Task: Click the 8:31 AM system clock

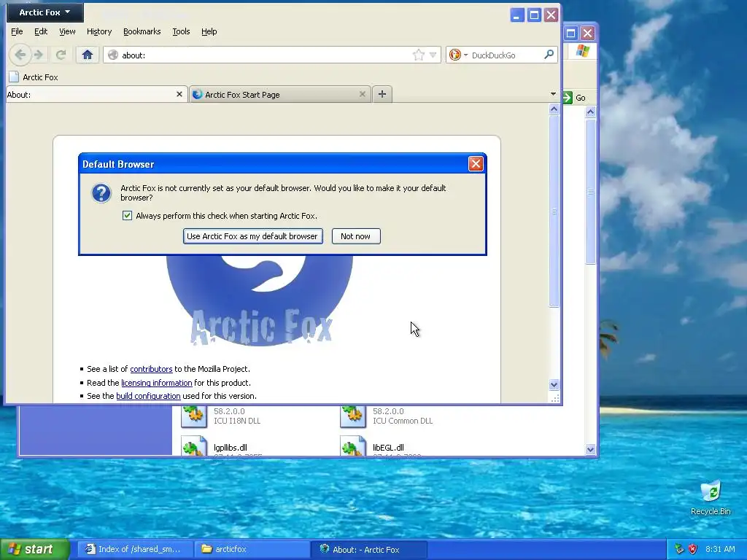Action: [x=720, y=549]
